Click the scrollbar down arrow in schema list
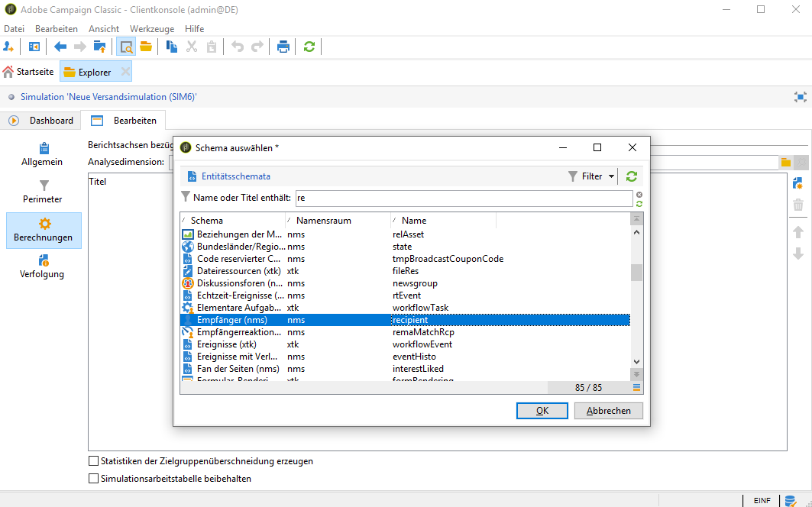Viewport: 812px width, 507px height. coord(637,362)
